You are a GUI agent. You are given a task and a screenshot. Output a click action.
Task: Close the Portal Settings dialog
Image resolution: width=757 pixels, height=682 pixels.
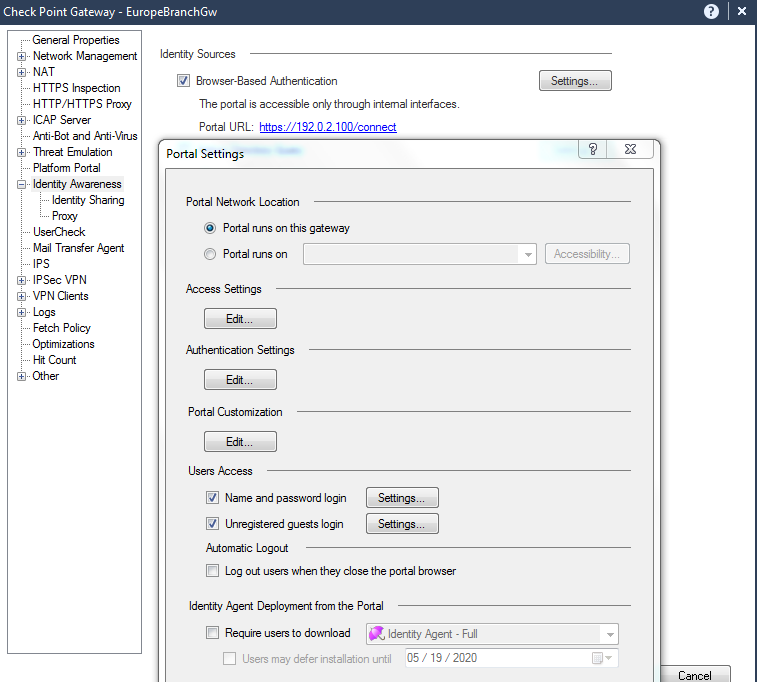630,149
